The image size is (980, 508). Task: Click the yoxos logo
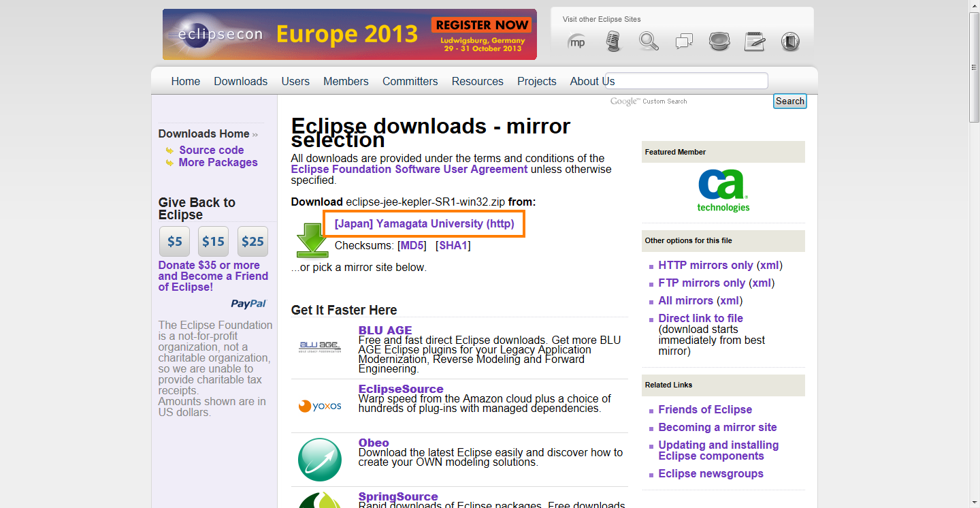(320, 406)
